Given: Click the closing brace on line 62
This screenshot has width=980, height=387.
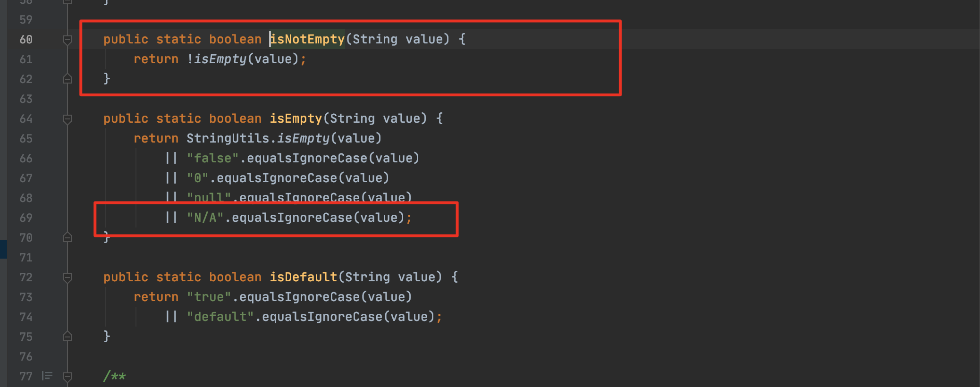Looking at the screenshot, I should coord(107,79).
